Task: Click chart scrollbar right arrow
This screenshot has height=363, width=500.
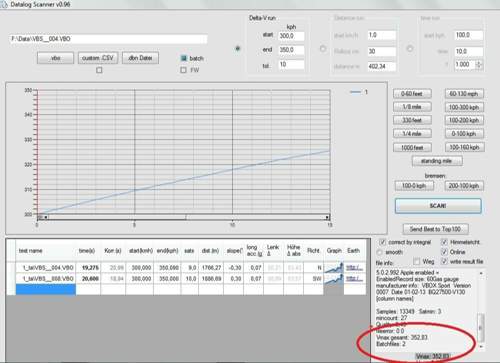Action: pyautogui.click(x=327, y=217)
